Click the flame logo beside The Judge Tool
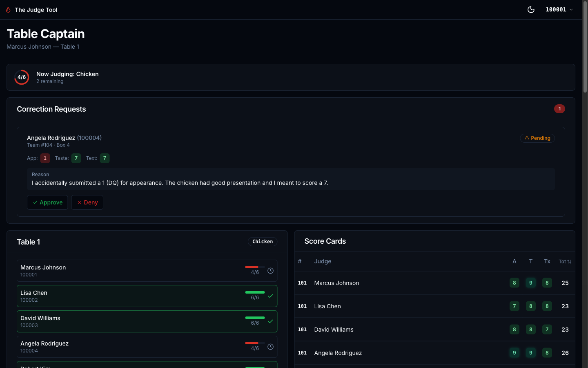The image size is (588, 368). click(x=8, y=9)
